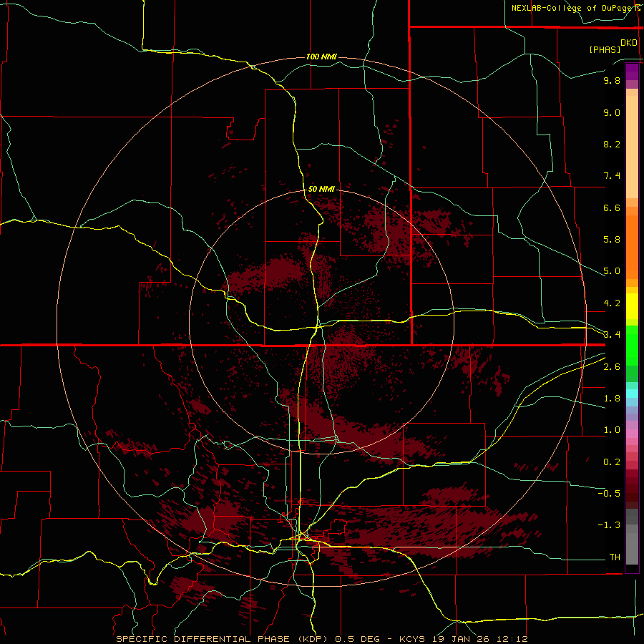Click the 50 NMI range ring label
644x644 pixels.
[x=321, y=189]
